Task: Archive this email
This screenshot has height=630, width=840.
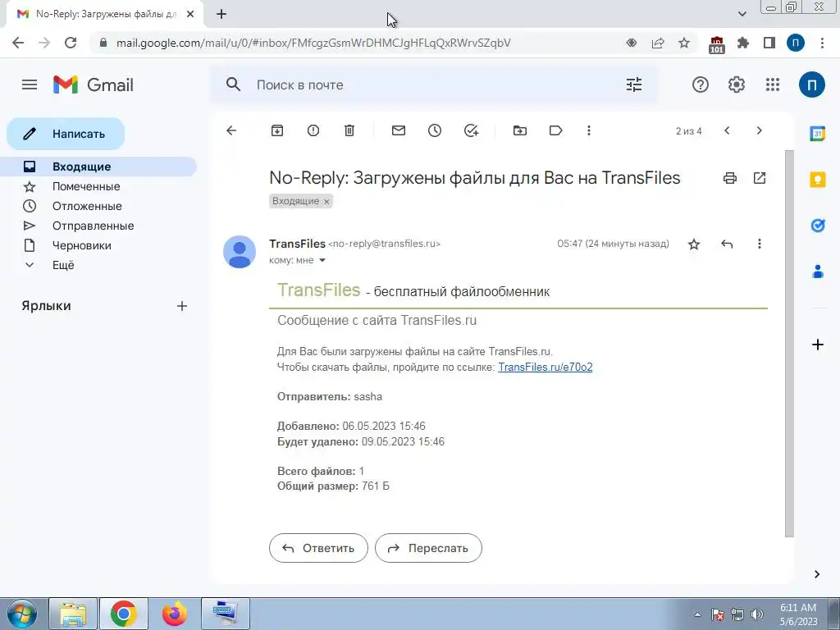Action: (277, 130)
